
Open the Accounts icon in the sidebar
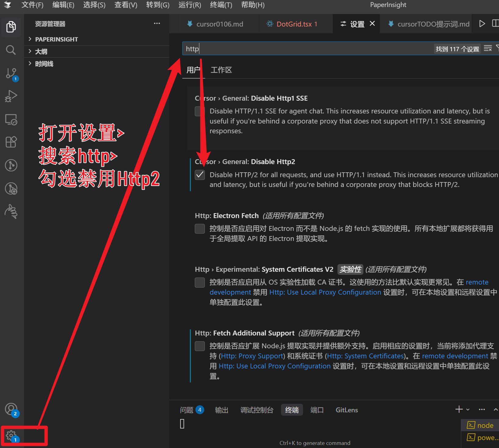(x=11, y=409)
